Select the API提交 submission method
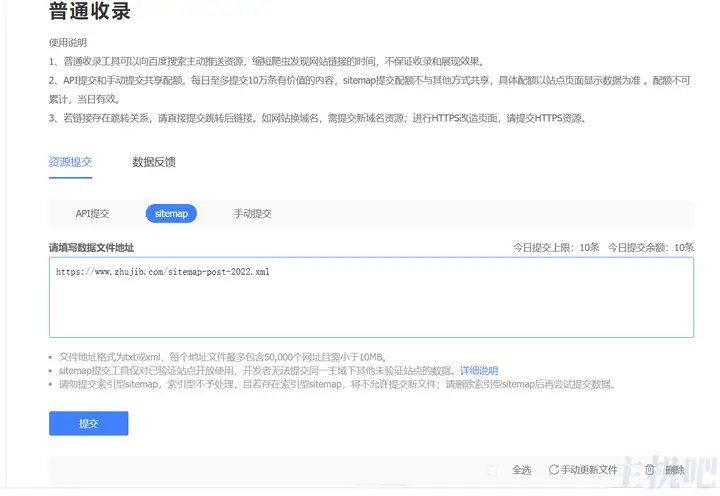 (92, 214)
